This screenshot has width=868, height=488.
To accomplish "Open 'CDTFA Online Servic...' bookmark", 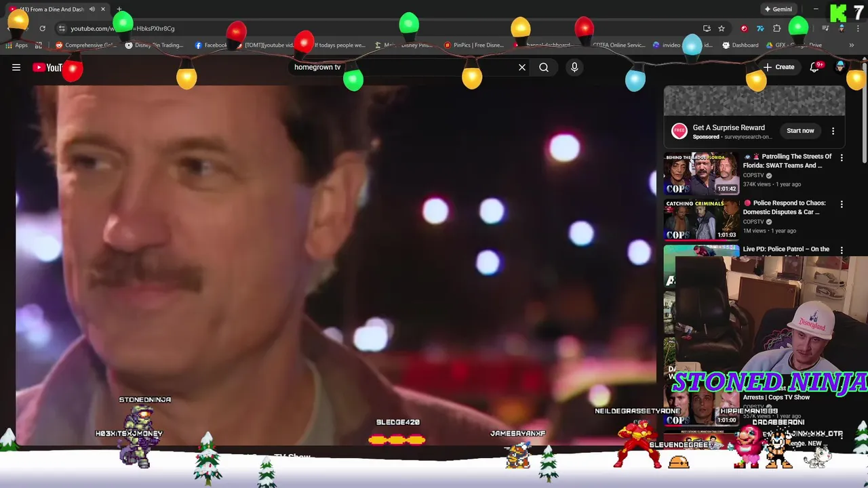I will point(618,45).
